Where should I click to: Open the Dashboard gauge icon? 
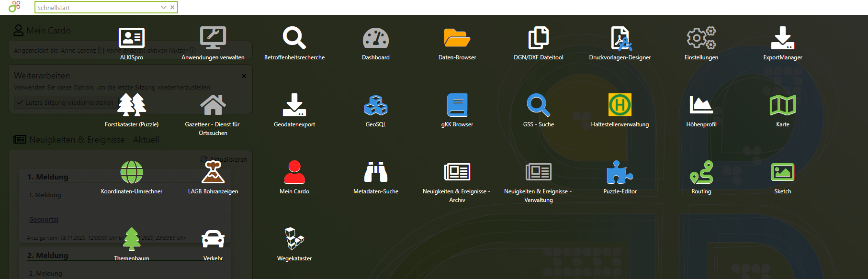tap(376, 38)
